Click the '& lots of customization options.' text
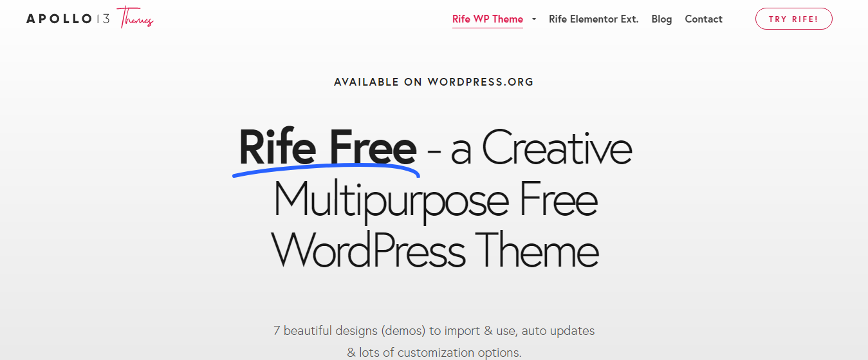Screen dimensions: 868x360 (x=434, y=352)
